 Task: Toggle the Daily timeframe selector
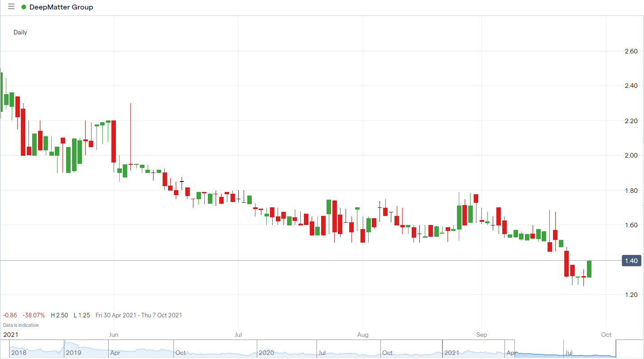click(20, 32)
